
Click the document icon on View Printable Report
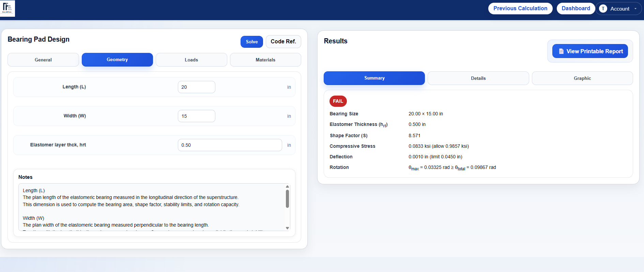(x=561, y=51)
